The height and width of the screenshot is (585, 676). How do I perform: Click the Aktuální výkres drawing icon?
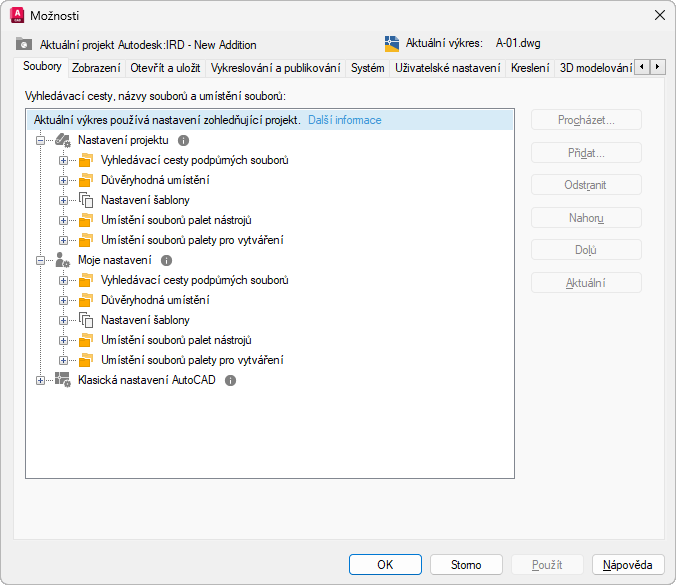392,43
